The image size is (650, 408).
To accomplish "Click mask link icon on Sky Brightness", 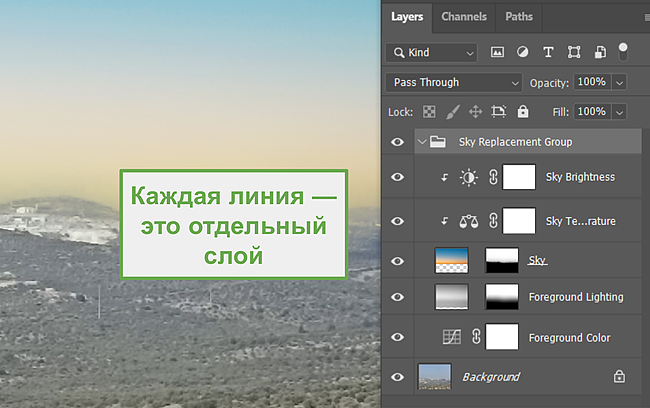I will click(493, 177).
